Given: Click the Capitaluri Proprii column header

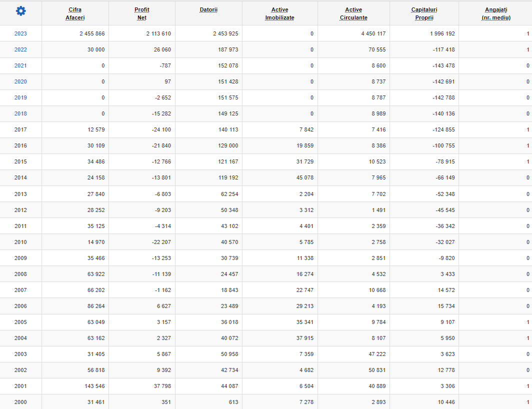Looking at the screenshot, I should [x=424, y=13].
